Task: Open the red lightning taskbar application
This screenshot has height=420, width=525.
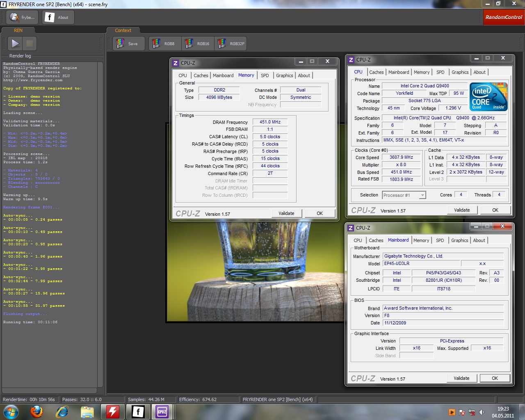Action: click(112, 412)
